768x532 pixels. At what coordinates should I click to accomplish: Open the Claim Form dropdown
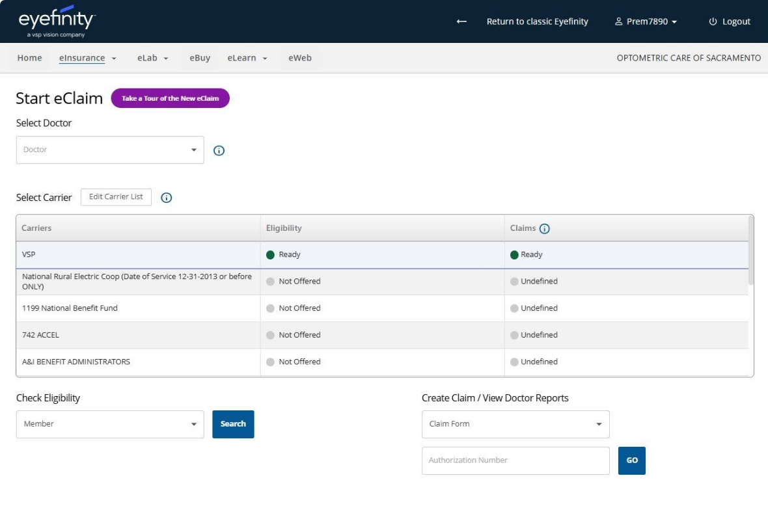(x=515, y=424)
